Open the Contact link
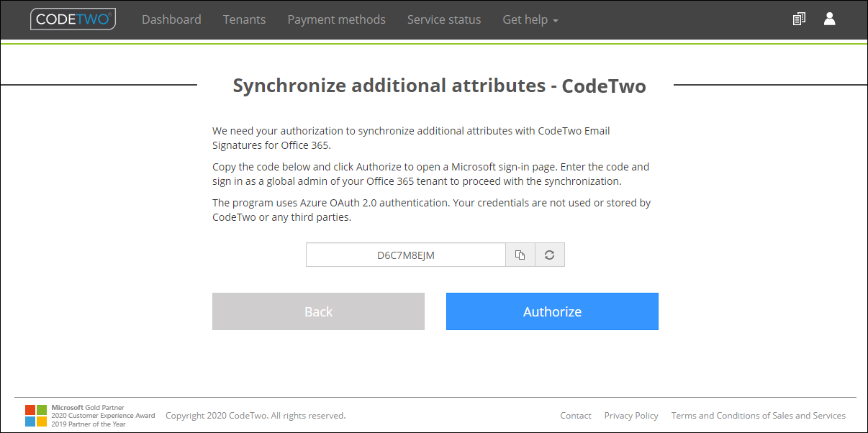868x433 pixels. [x=575, y=415]
